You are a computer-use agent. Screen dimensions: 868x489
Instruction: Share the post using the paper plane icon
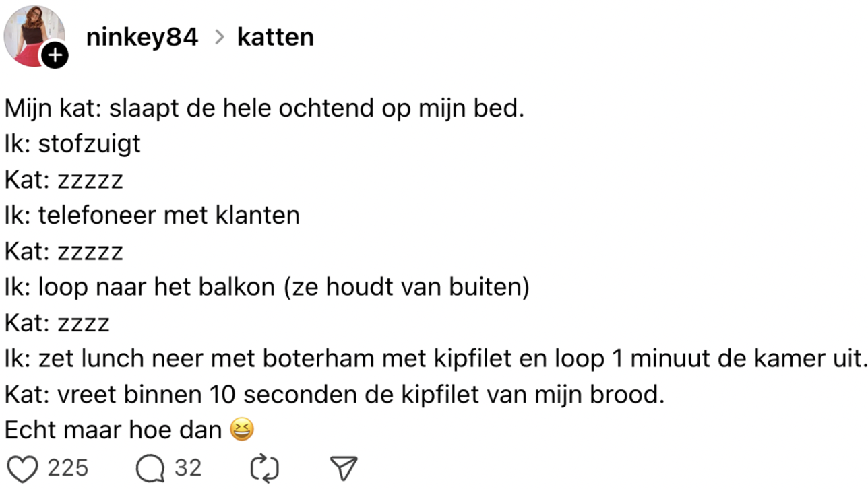click(x=344, y=466)
